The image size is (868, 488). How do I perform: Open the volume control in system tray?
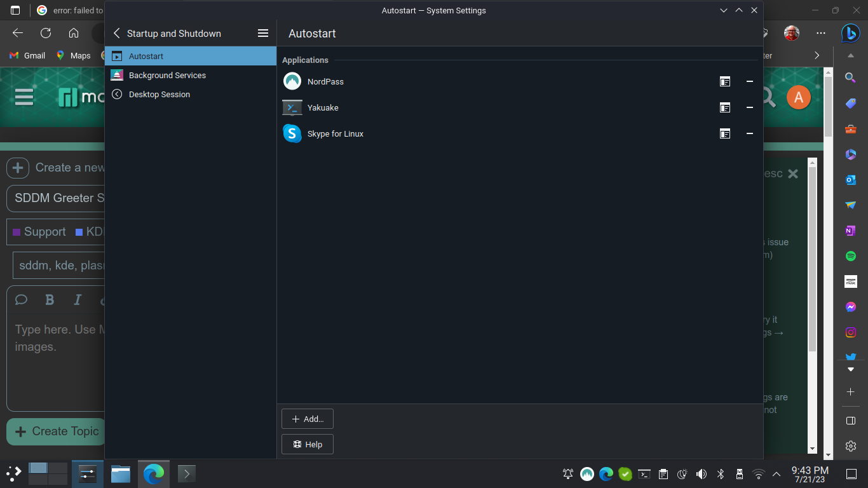click(702, 473)
